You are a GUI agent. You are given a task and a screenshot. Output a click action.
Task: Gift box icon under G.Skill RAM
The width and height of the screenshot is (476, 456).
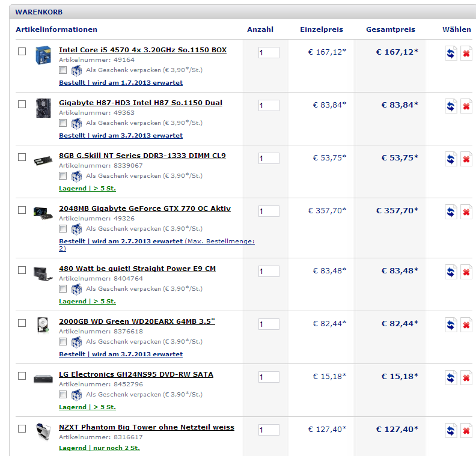[x=76, y=176]
